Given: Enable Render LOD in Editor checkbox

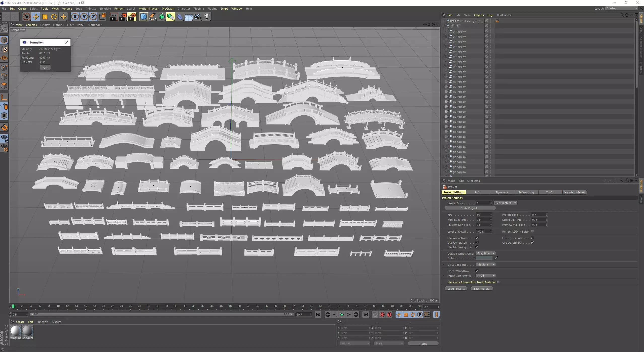Looking at the screenshot, I should (x=532, y=231).
